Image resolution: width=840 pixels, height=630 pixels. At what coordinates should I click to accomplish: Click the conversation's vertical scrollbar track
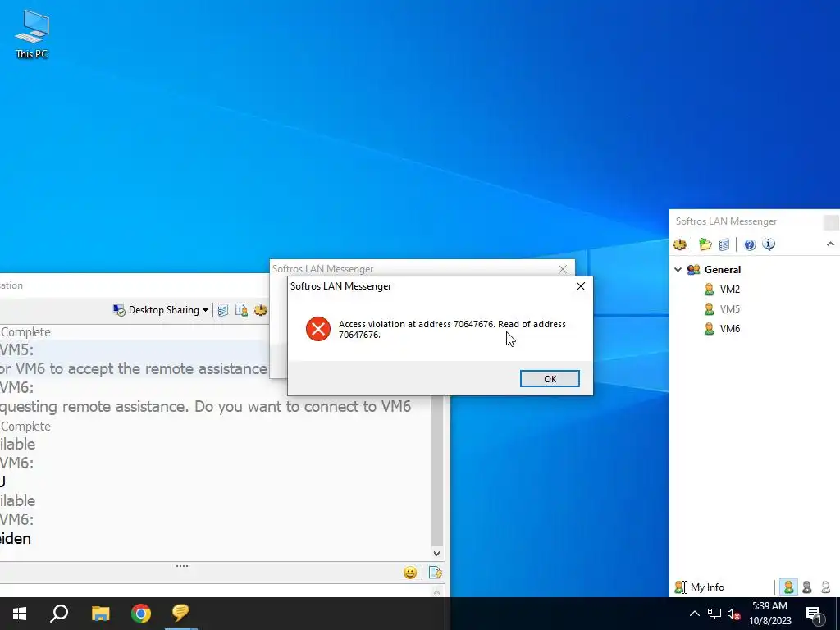point(436,472)
